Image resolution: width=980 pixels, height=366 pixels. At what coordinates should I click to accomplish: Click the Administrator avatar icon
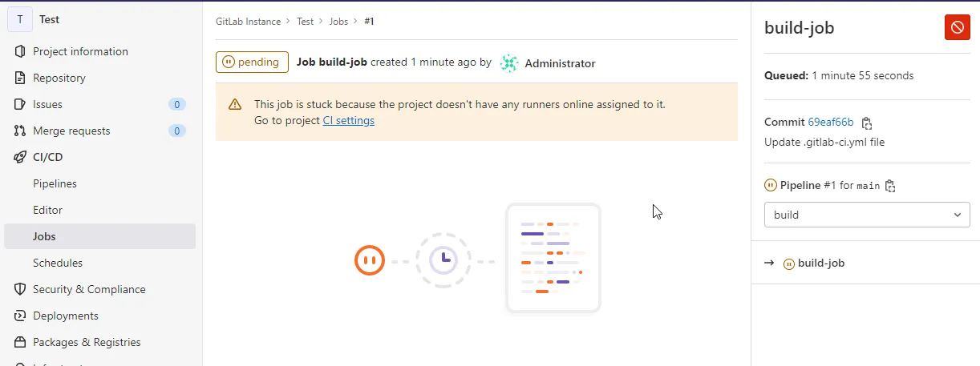click(x=509, y=63)
